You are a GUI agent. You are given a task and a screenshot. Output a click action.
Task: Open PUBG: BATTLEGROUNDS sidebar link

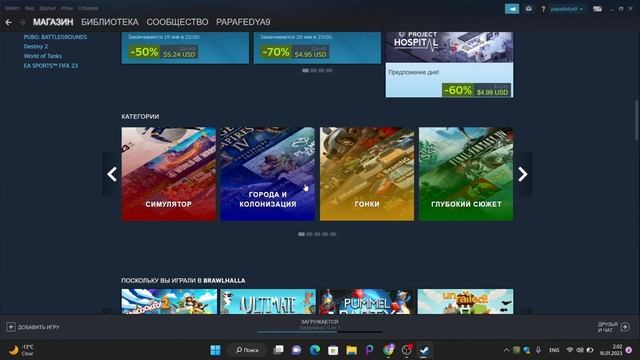(55, 37)
